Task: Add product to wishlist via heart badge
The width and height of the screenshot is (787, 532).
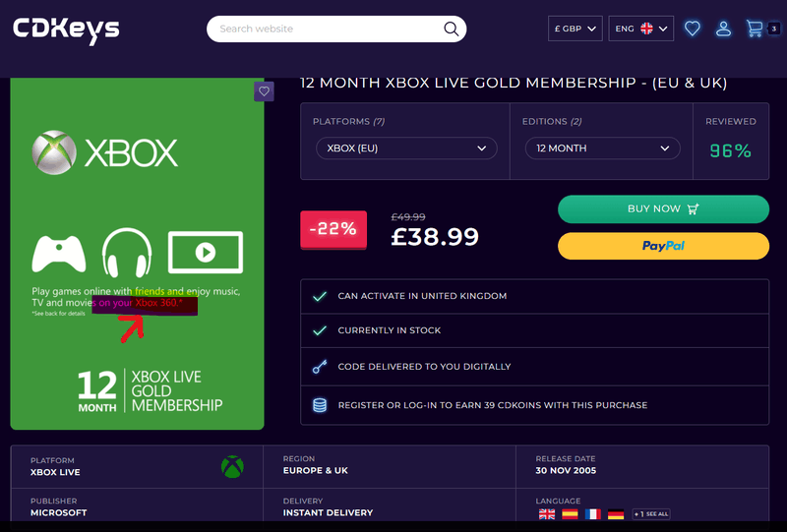Action: [x=263, y=91]
